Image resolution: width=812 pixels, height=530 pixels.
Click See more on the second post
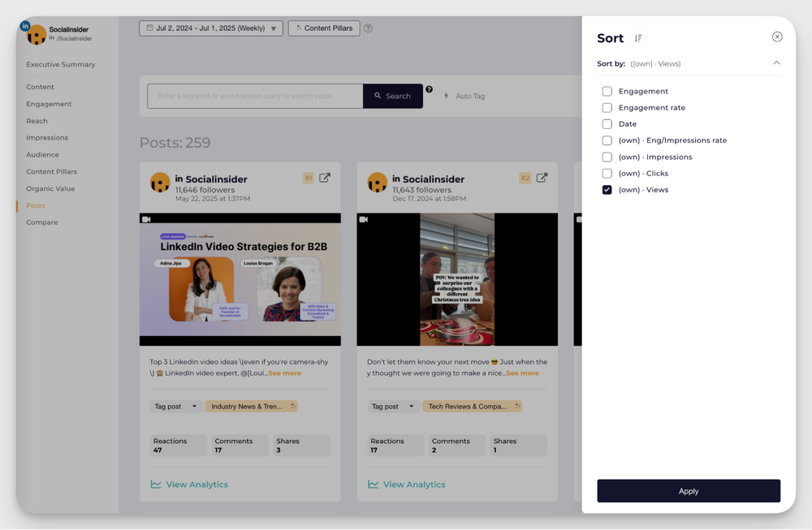click(x=522, y=373)
